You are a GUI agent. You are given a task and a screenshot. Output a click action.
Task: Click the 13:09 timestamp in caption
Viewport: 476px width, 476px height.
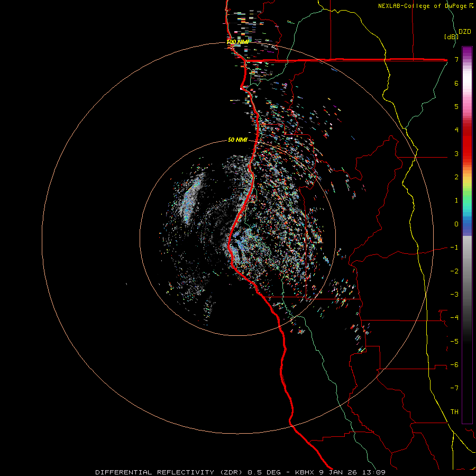coord(375,472)
